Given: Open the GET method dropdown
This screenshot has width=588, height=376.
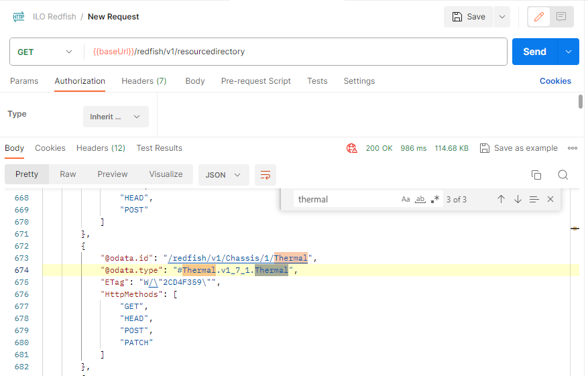Looking at the screenshot, I should tap(45, 52).
